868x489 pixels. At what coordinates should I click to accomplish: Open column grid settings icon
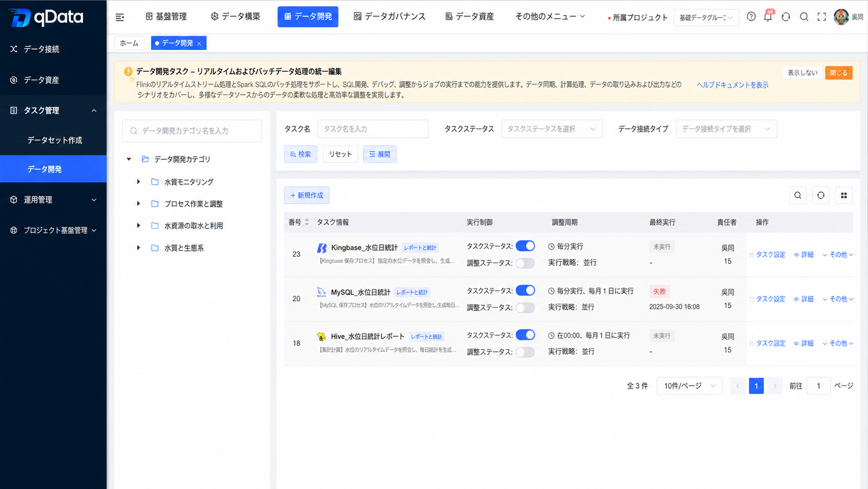(x=844, y=195)
